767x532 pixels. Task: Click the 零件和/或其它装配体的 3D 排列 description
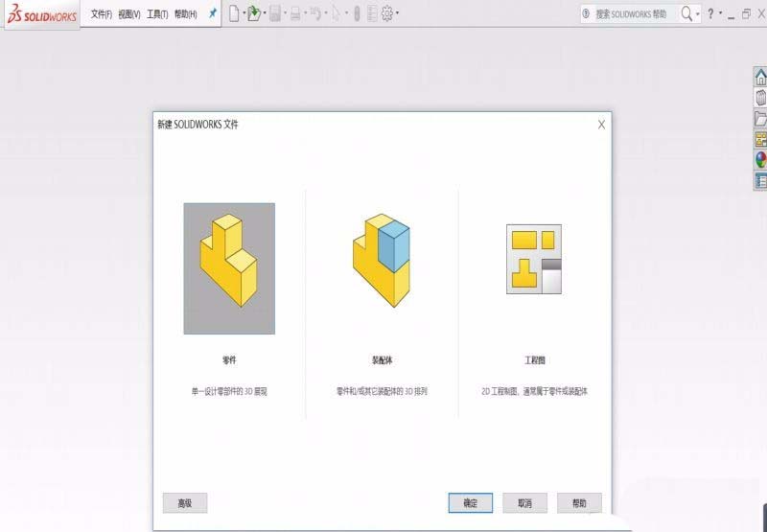tap(382, 392)
